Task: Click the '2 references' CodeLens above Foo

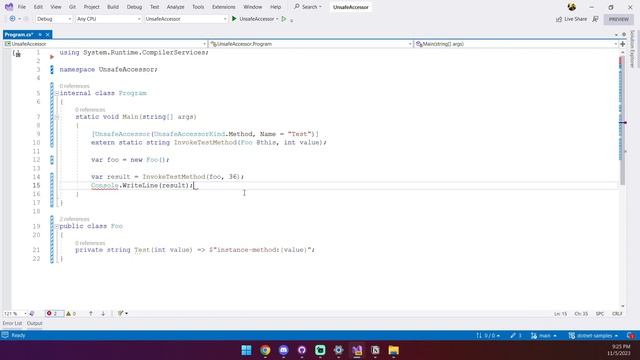Action: click(x=74, y=219)
